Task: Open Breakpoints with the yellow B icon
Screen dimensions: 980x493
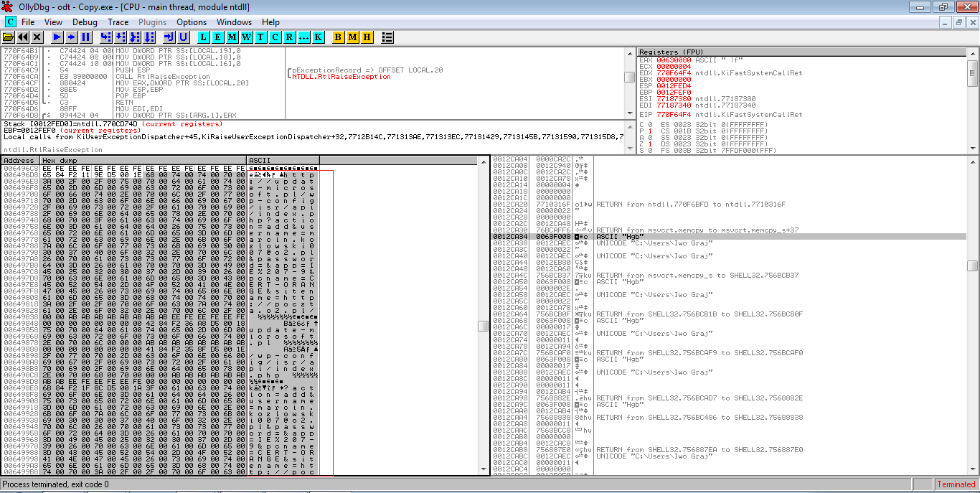Action: (338, 37)
